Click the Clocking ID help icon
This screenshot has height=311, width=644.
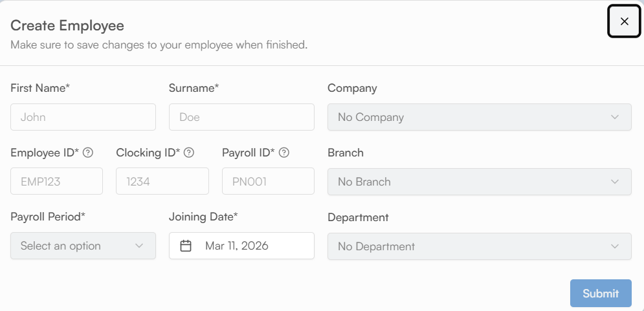[189, 153]
